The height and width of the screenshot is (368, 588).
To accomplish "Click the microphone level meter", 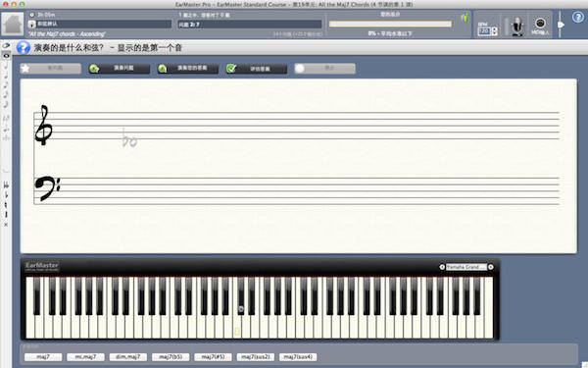I will point(507,26).
